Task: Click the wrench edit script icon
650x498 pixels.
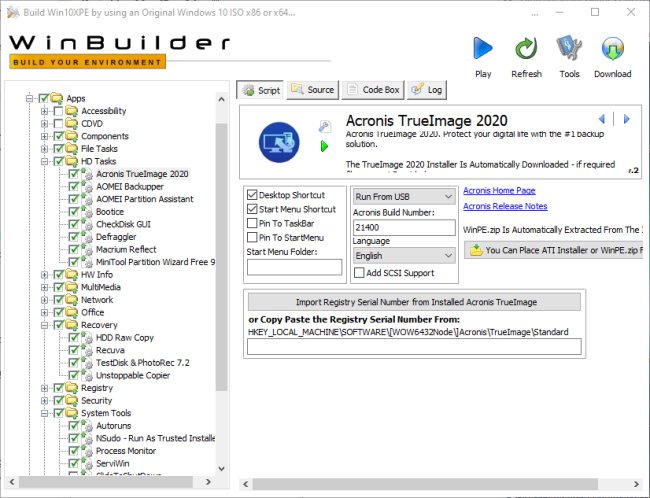Action: pos(325,126)
